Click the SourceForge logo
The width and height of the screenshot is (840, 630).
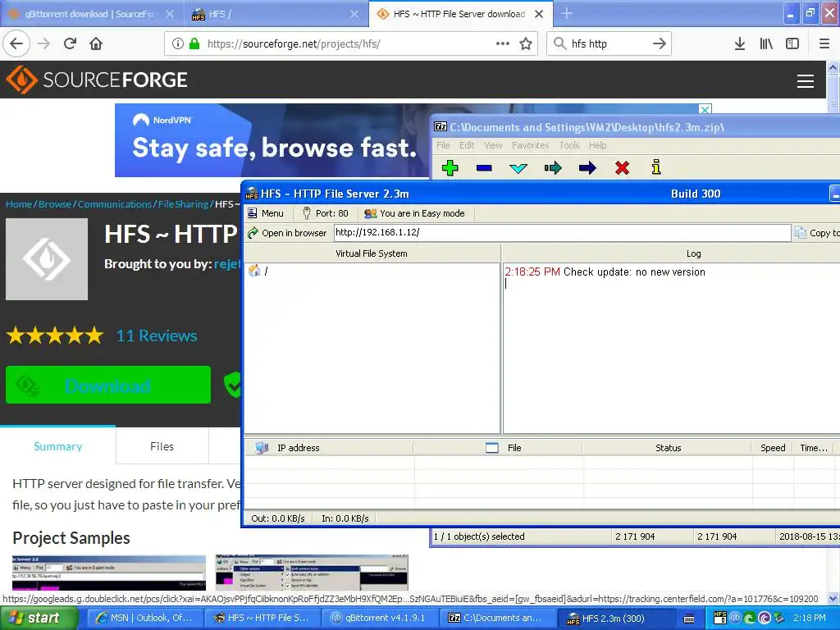(x=97, y=80)
